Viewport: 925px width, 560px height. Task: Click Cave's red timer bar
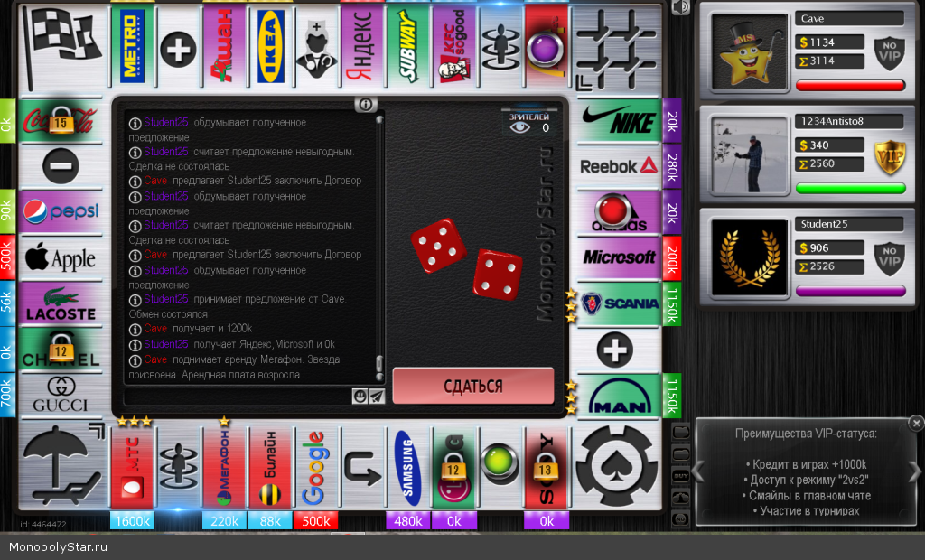(850, 86)
